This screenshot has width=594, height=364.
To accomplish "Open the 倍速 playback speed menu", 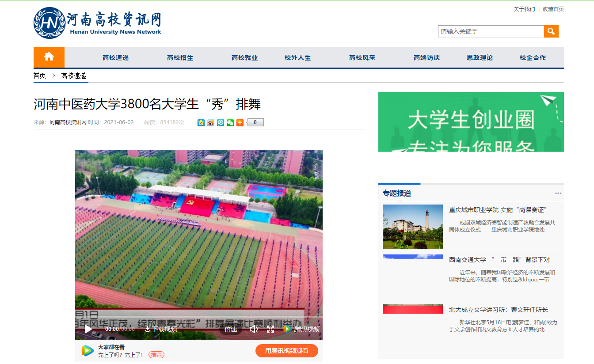I will (231, 329).
